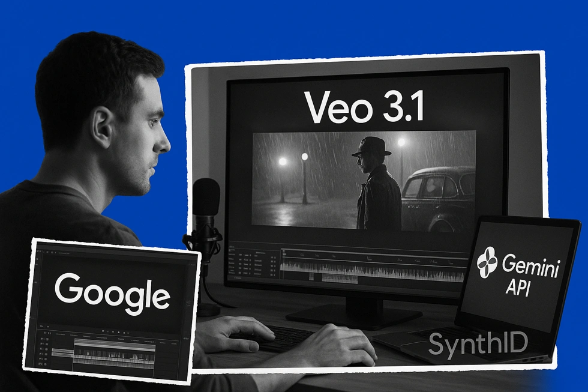
Task: Click the large audio waveform in monitor timeline
Action: (x=372, y=268)
